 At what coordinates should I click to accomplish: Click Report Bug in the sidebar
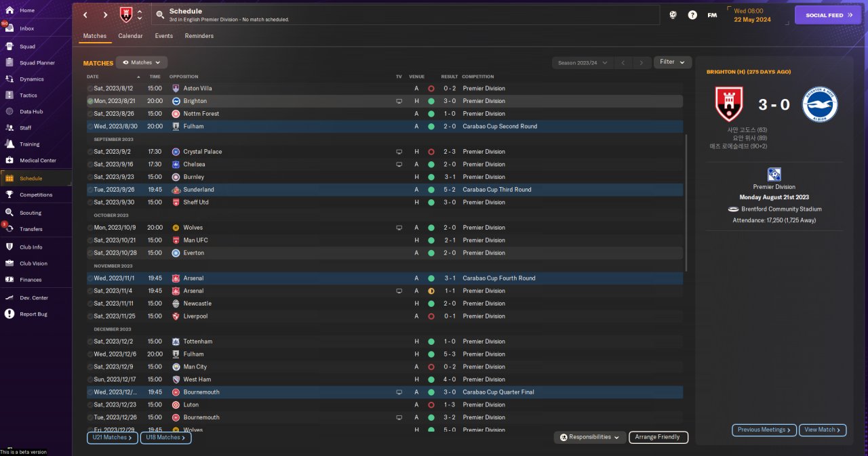point(33,314)
